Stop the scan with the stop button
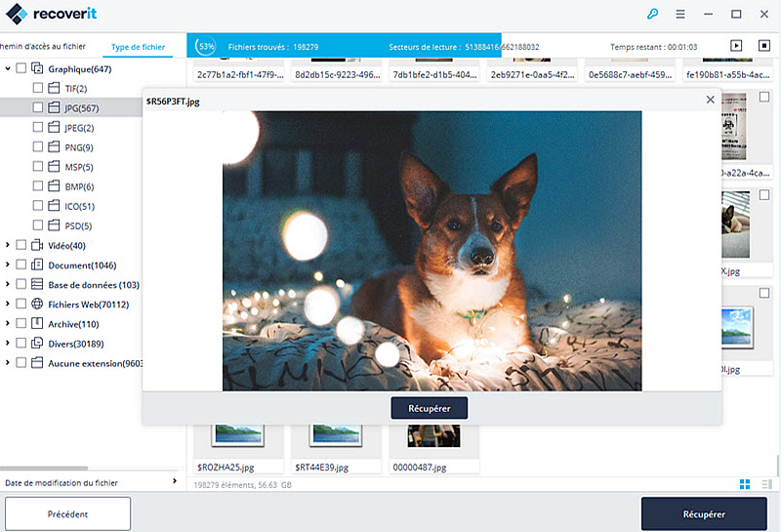This screenshot has width=781, height=532. pyautogui.click(x=763, y=46)
